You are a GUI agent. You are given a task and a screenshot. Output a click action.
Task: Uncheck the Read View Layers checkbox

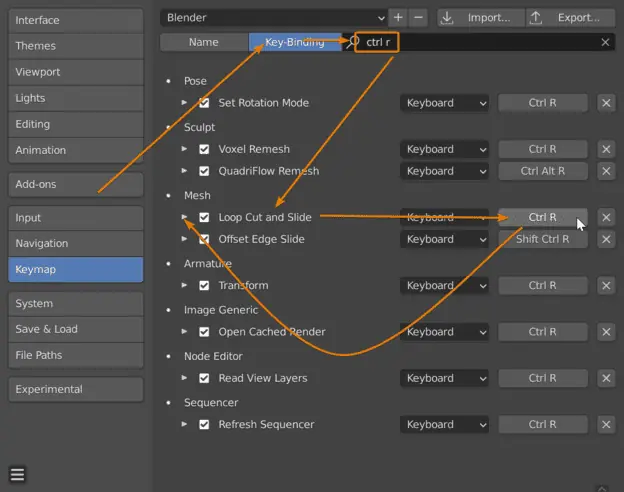click(x=204, y=378)
